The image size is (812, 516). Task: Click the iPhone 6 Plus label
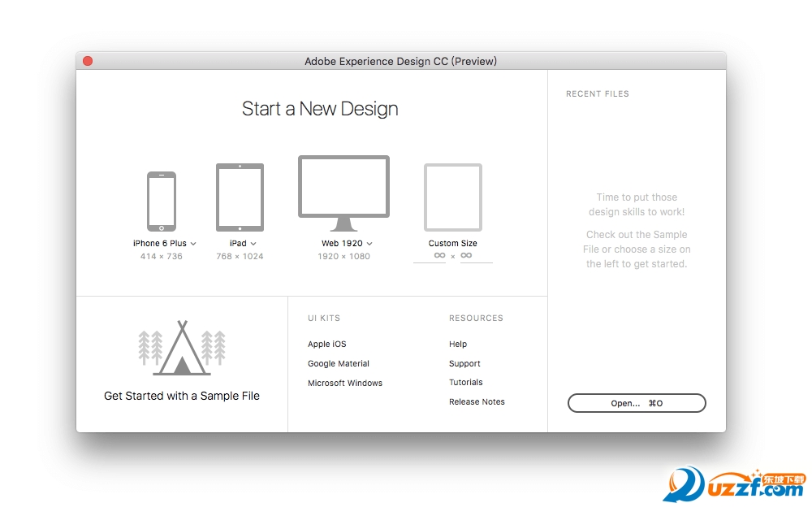click(159, 243)
